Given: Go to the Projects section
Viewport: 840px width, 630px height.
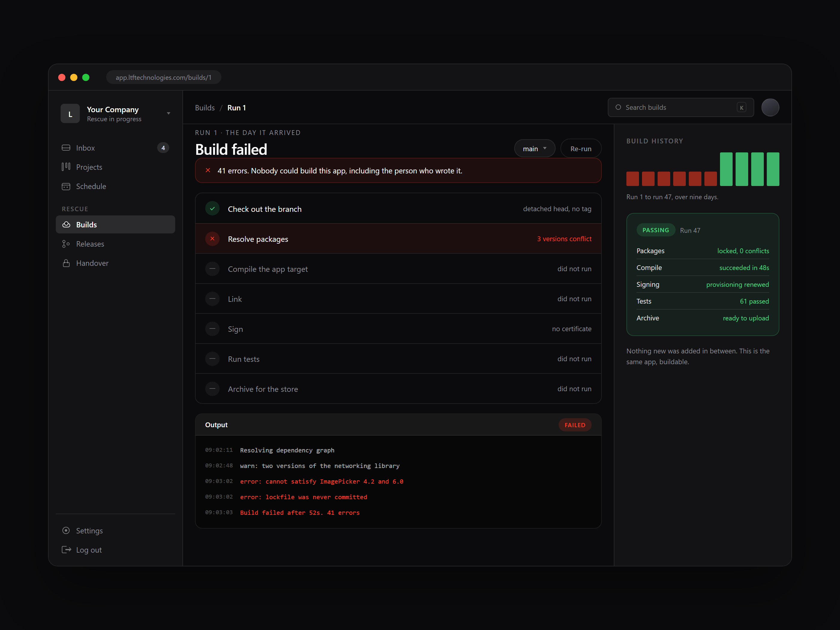Looking at the screenshot, I should (x=115, y=167).
